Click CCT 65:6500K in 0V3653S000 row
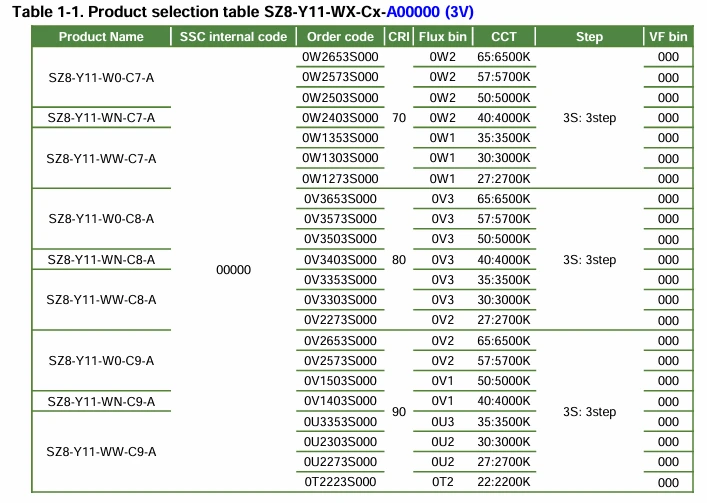 [504, 199]
